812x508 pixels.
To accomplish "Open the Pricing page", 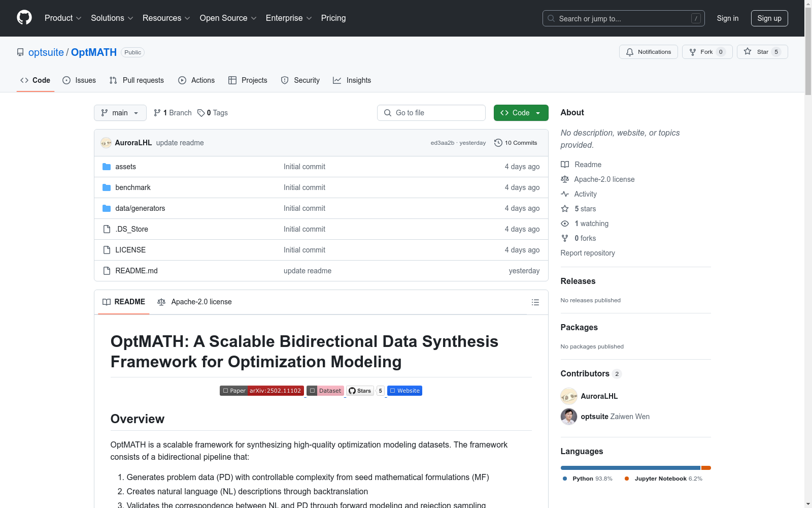I will click(333, 18).
